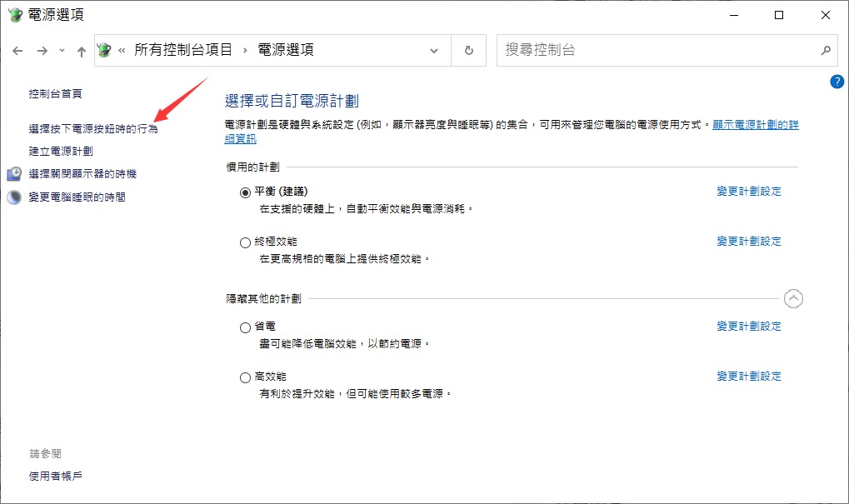Select the 省電 power plan
Screen dimensions: 849x504
coord(245,327)
